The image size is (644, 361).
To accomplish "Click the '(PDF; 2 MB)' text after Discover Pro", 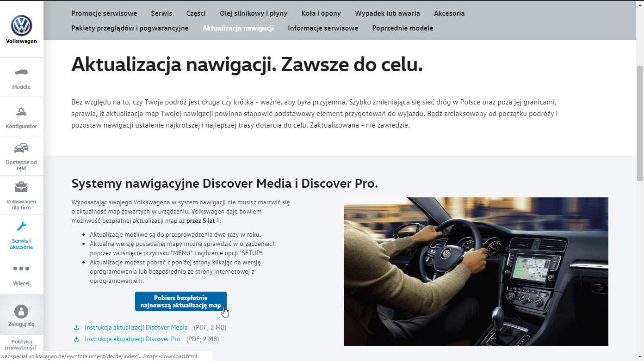I will (x=203, y=339).
